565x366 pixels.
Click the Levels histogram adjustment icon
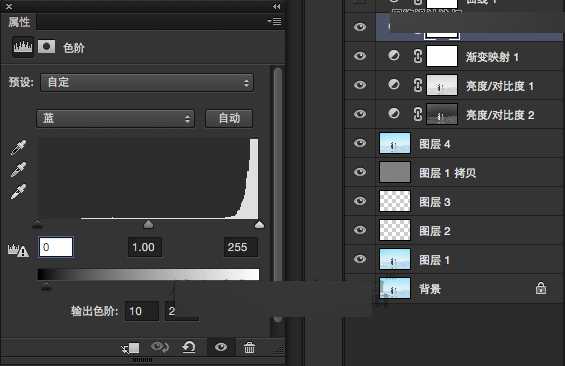point(23,47)
